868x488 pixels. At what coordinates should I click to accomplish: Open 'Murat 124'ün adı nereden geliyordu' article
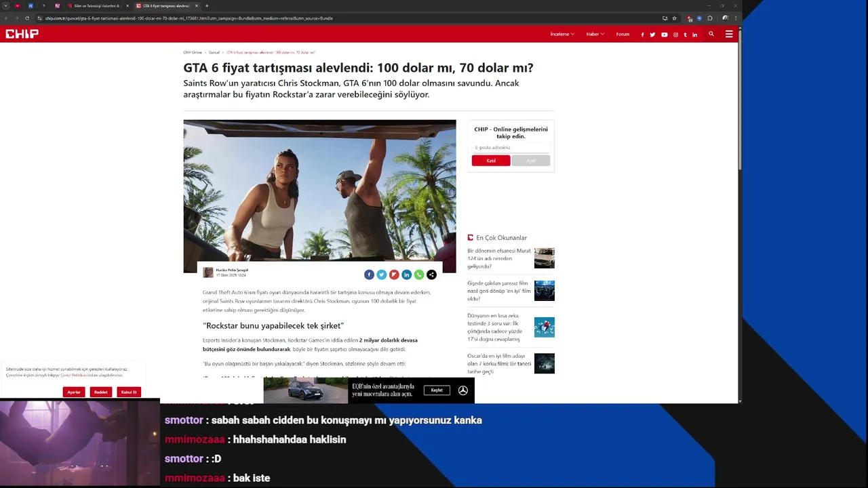click(499, 258)
